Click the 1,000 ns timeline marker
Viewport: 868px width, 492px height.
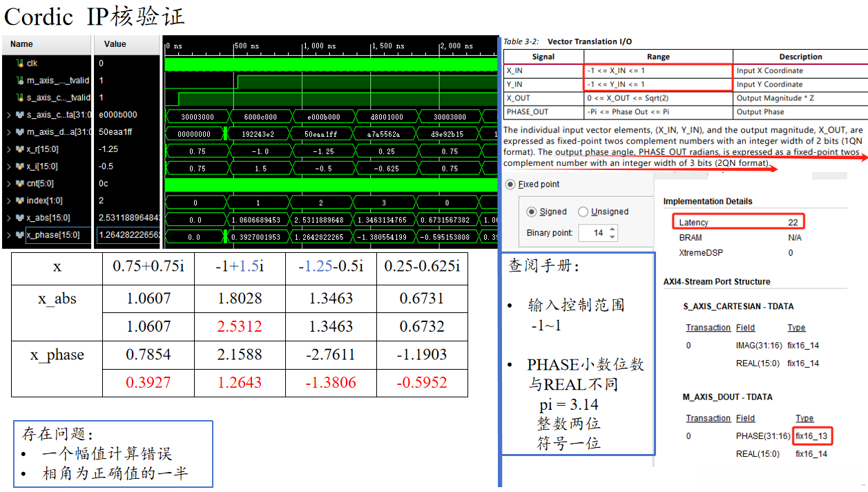tap(319, 46)
